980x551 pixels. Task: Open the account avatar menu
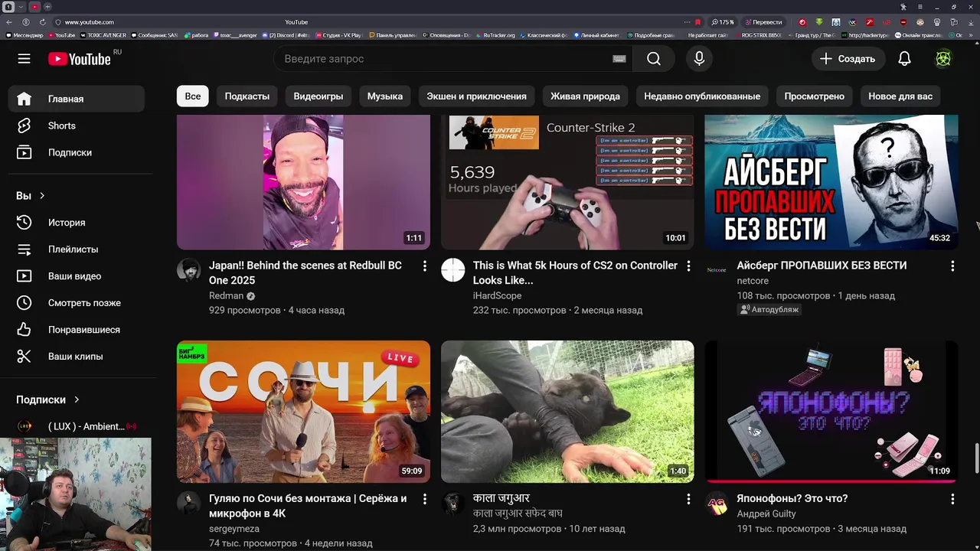(x=943, y=59)
